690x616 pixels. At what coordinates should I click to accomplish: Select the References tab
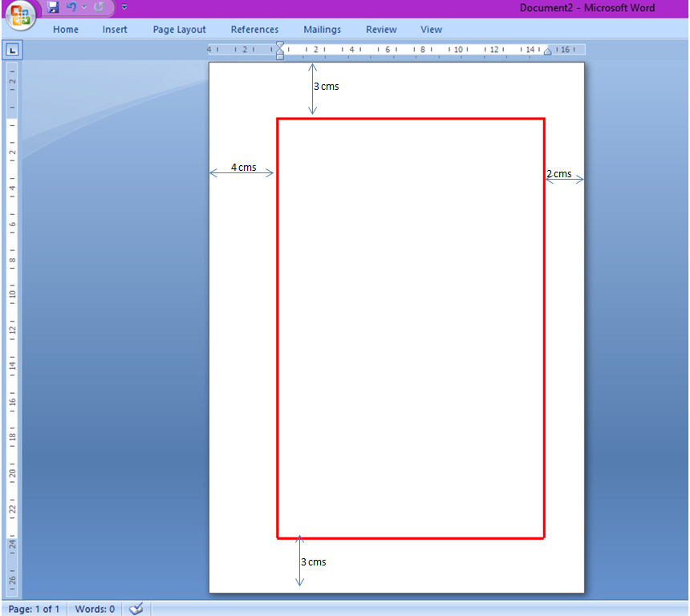point(254,29)
